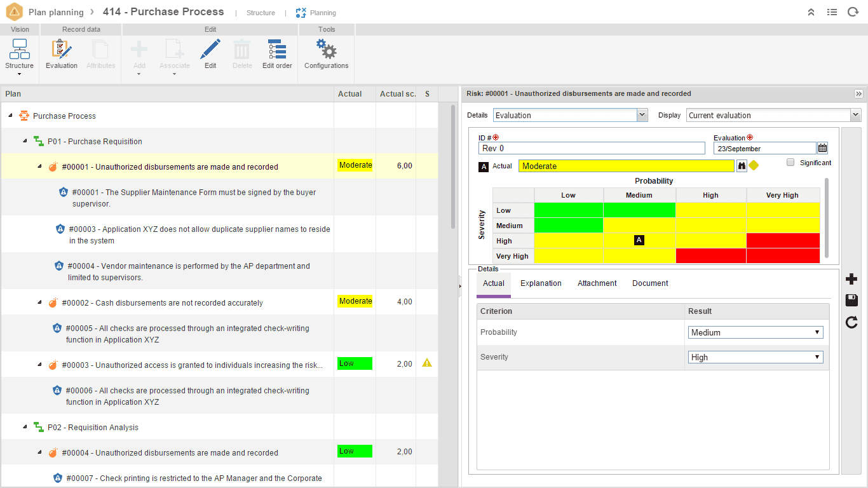This screenshot has width=868, height=488.
Task: Switch to the Document tab
Action: (650, 283)
